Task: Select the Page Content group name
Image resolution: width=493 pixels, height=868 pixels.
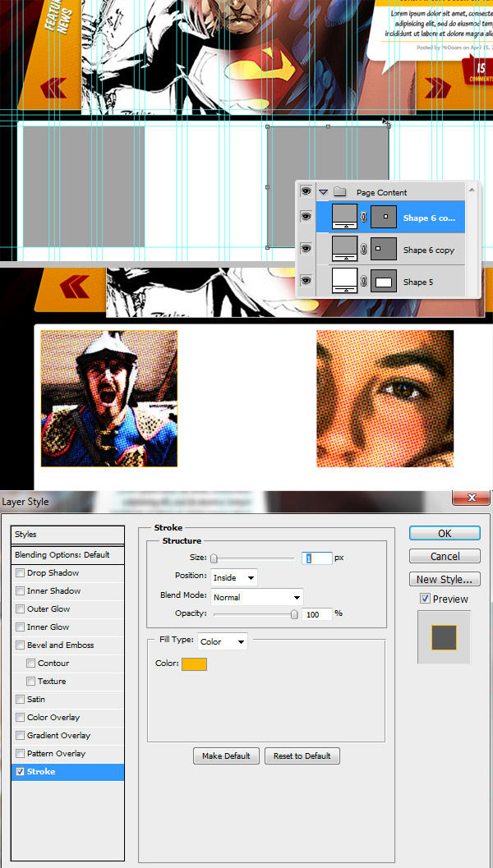Action: pyautogui.click(x=381, y=193)
